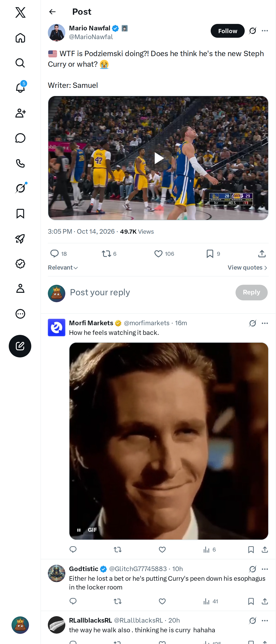Expand the Relevant replies sort dropdown
The image size is (276, 644).
[x=63, y=267]
